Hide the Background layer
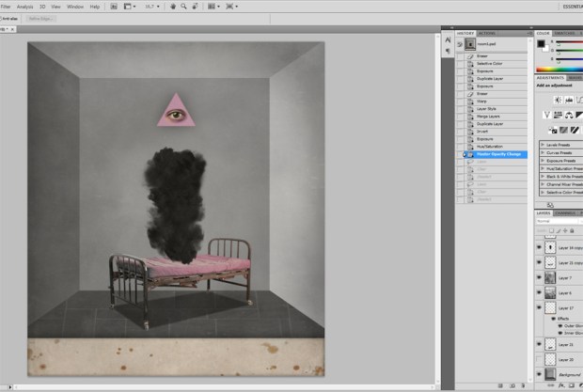 [x=539, y=374]
